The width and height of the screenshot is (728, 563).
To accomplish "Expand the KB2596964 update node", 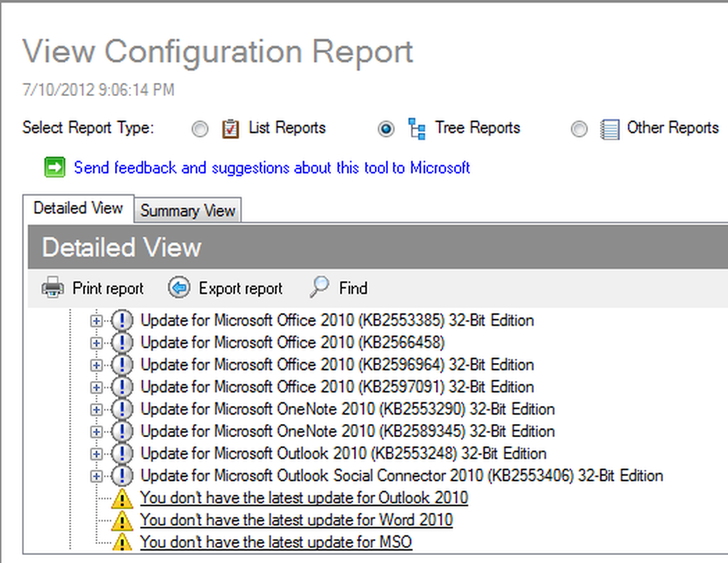I will click(96, 365).
